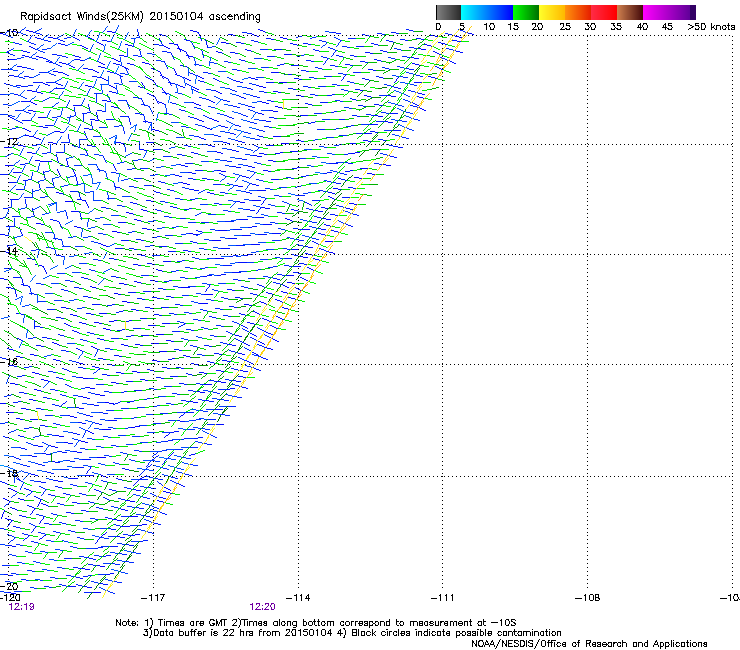
Task: Click the brown 35-40 knots legend swatch
Action: [x=630, y=12]
